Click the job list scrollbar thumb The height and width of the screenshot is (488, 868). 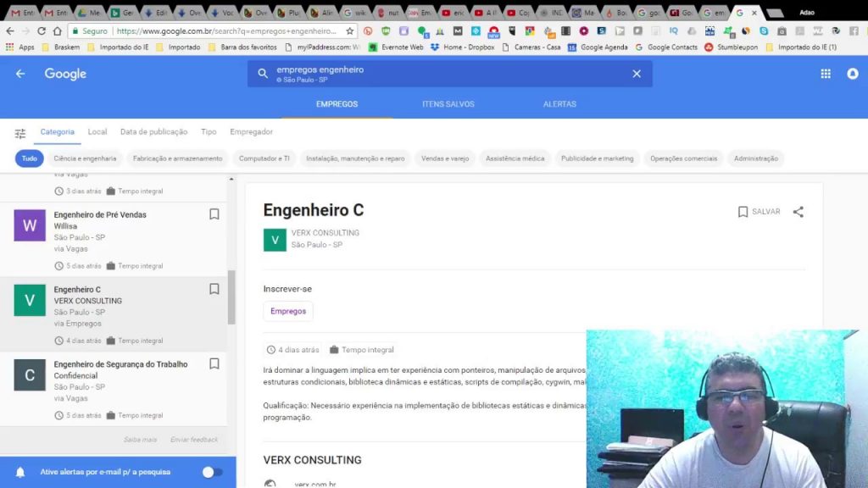tap(231, 297)
